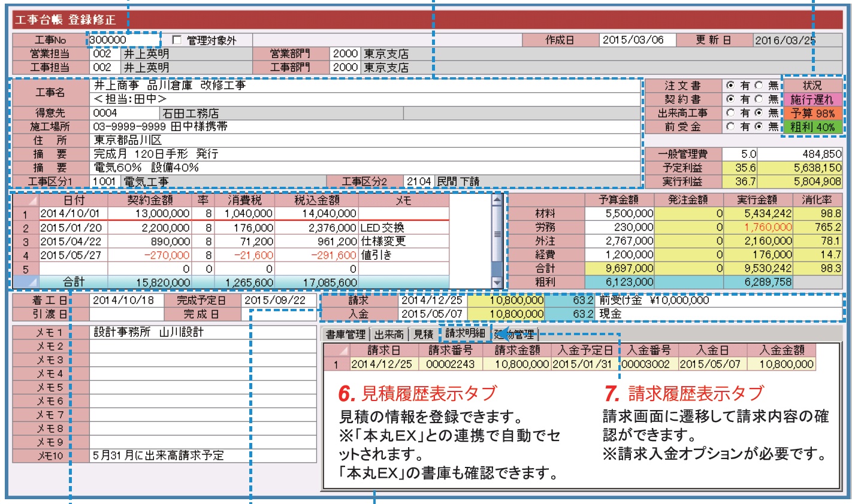Click the 工事No field showing 300000
Screen dimensions: 852x504
(124, 40)
